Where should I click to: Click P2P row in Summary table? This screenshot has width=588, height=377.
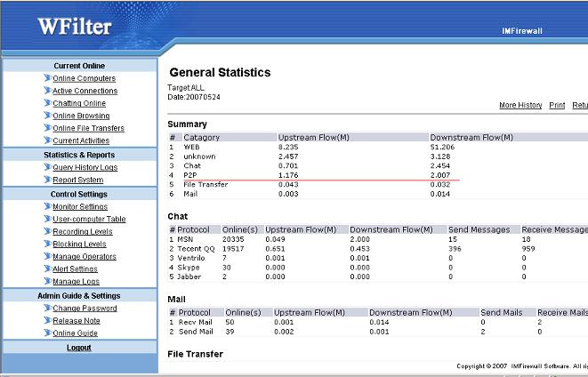(x=378, y=175)
